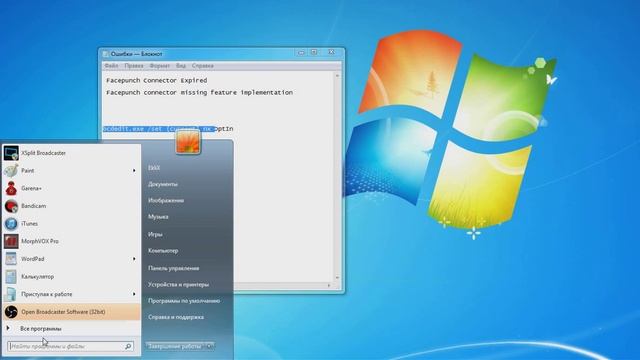Start Garena+ from the Start menu
640x360 pixels.
(x=71, y=188)
